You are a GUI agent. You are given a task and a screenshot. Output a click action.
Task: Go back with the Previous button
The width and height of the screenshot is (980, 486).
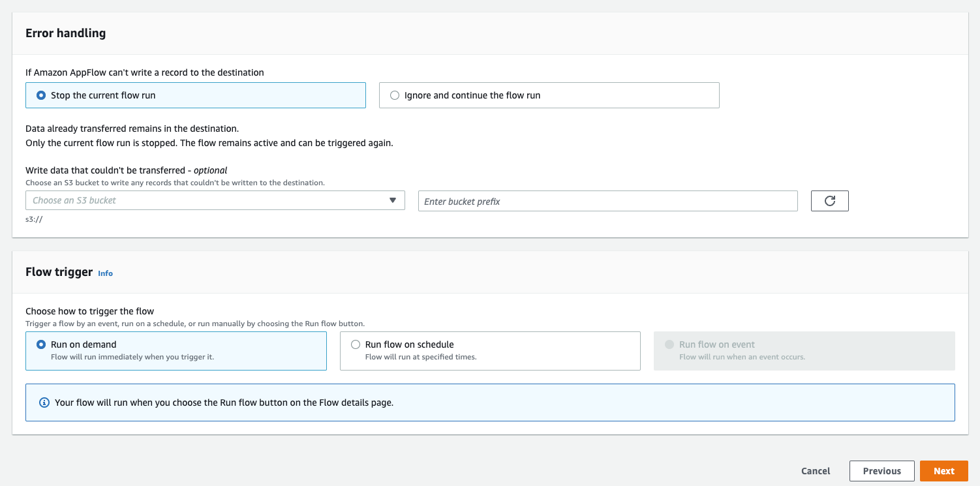coord(881,471)
